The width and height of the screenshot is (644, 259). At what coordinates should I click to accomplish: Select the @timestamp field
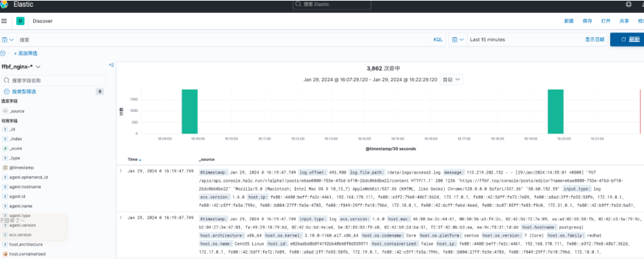(x=22, y=167)
